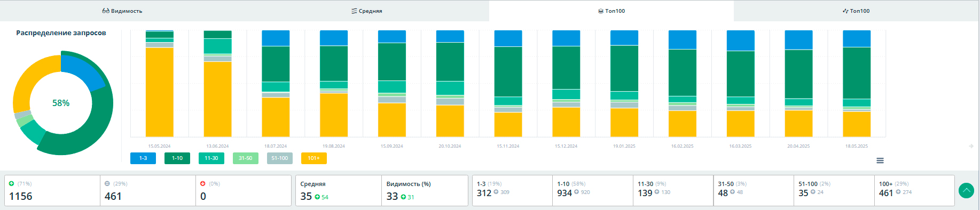Select the 100+ stat card showing 461
Viewport: 980px width, 210px height.
click(x=914, y=190)
